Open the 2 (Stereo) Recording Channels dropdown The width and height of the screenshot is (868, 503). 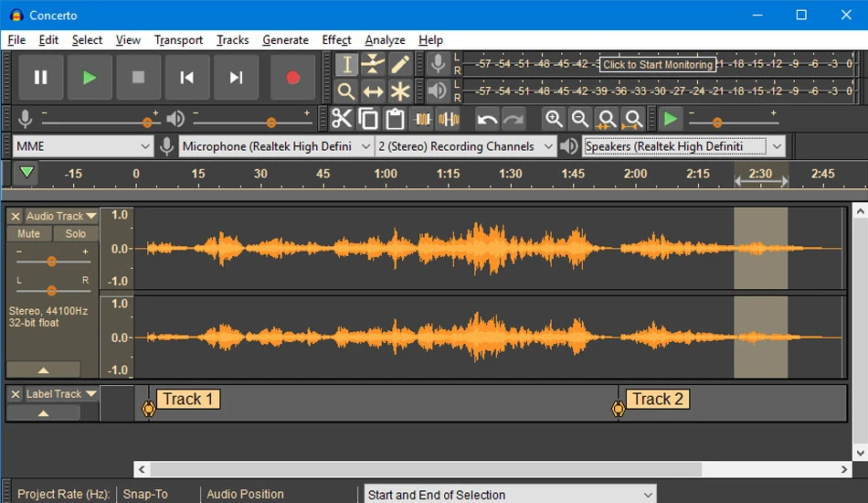(466, 146)
